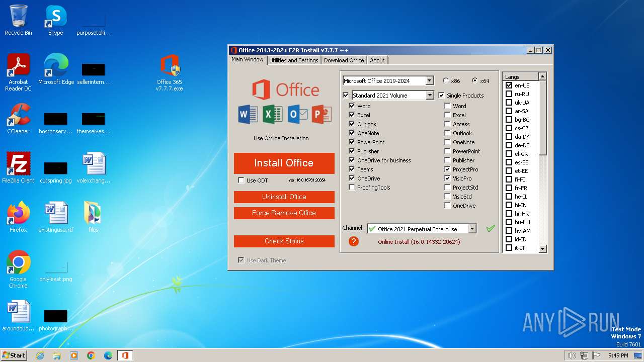Toggle the Single Products checkbox
This screenshot has width=644, height=362.
point(442,96)
